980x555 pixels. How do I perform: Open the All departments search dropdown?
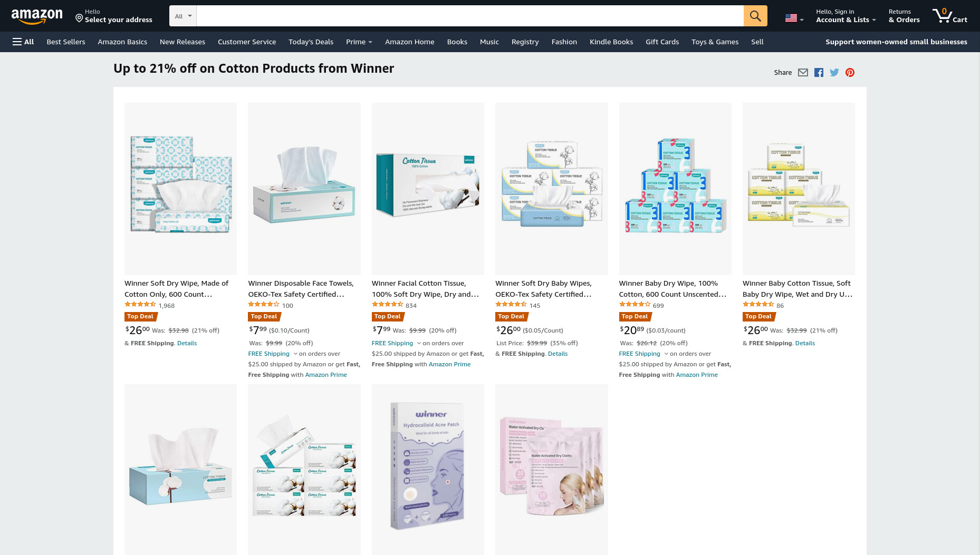click(183, 16)
